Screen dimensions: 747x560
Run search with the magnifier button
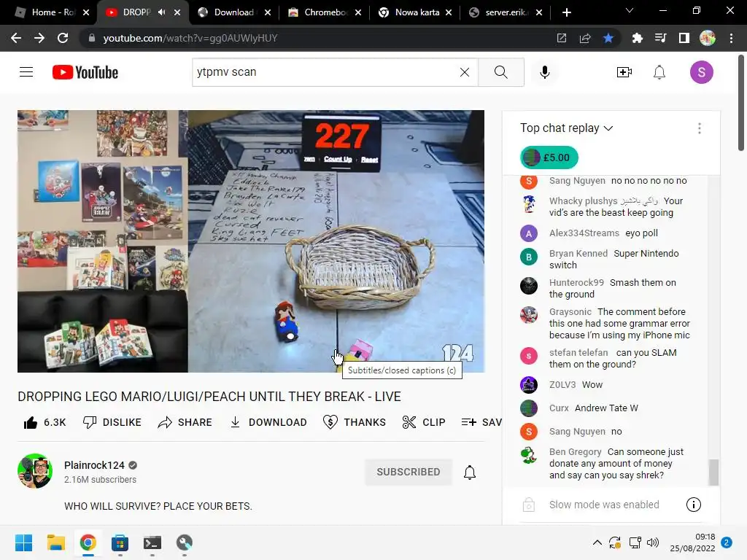click(500, 72)
